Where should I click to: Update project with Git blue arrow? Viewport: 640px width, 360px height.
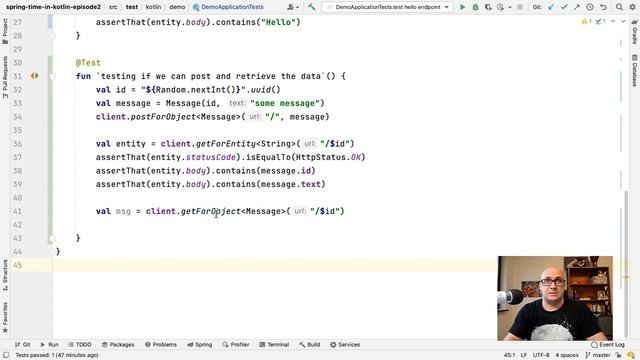[x=551, y=7]
